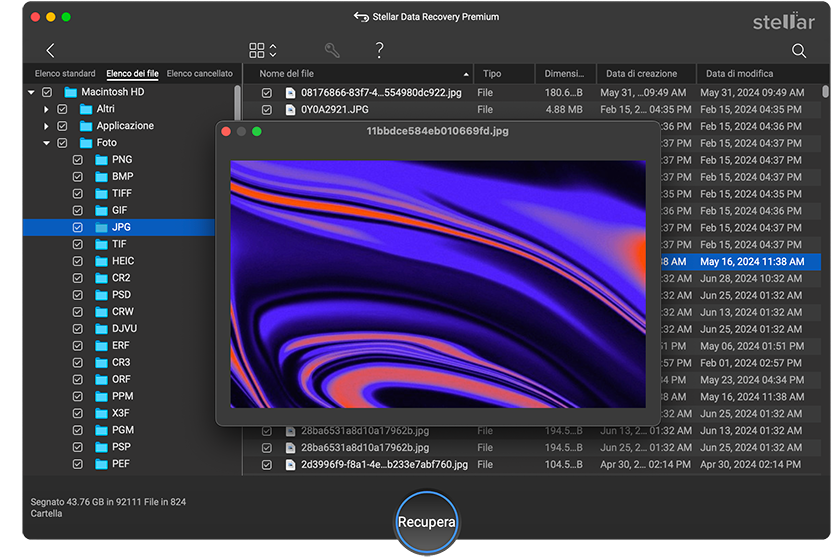The height and width of the screenshot is (557, 831).
Task: Select highlighted May 16, 2024 11:38 AM row
Action: [741, 262]
